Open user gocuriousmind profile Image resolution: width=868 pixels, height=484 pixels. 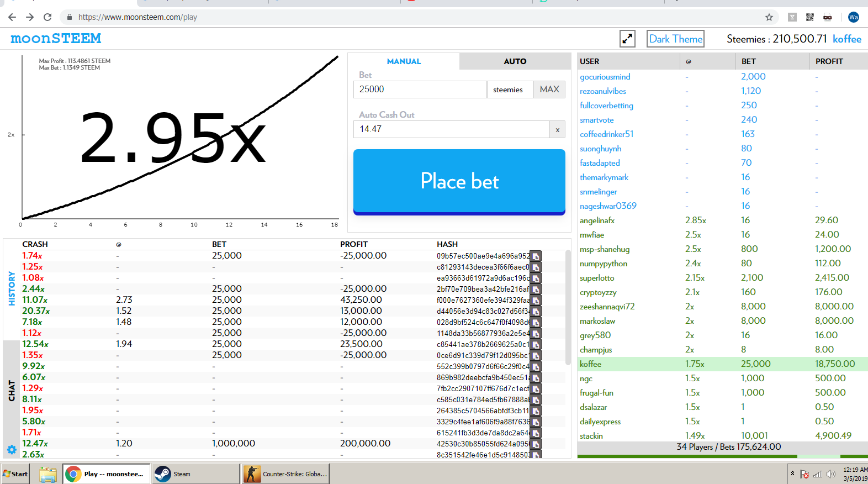(x=605, y=77)
